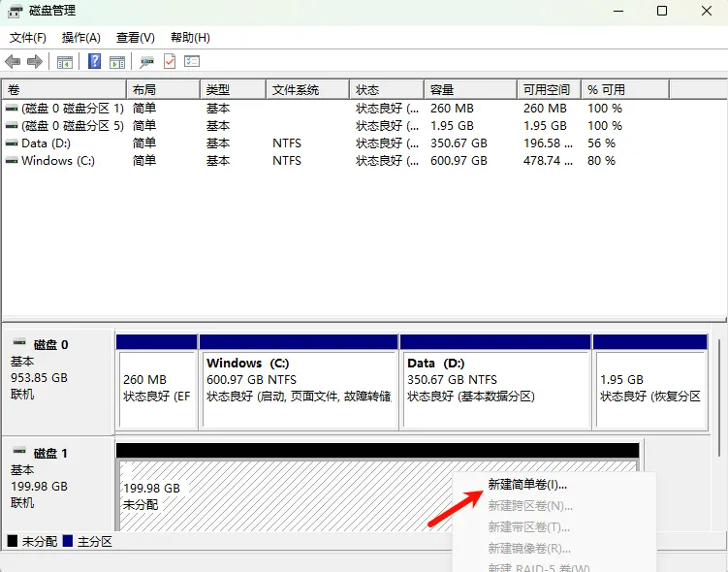
Task: Choose 新建简单卷(I)... from the context menu
Action: coord(527,484)
